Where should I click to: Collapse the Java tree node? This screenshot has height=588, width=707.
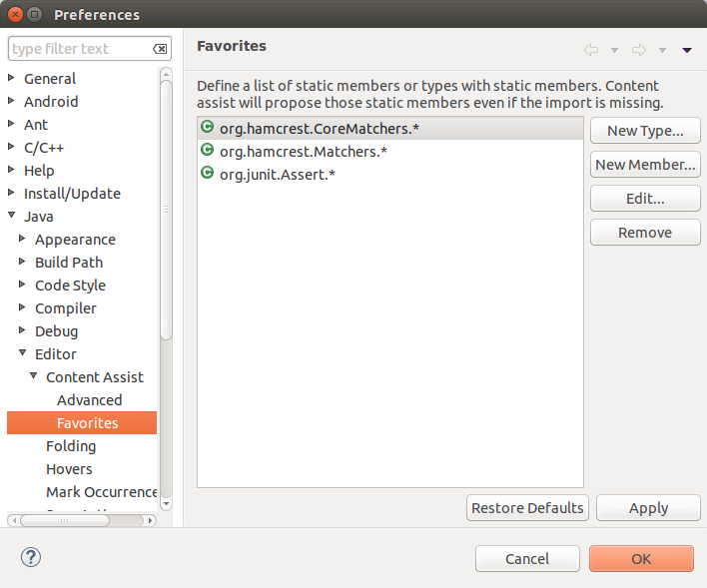(x=12, y=217)
